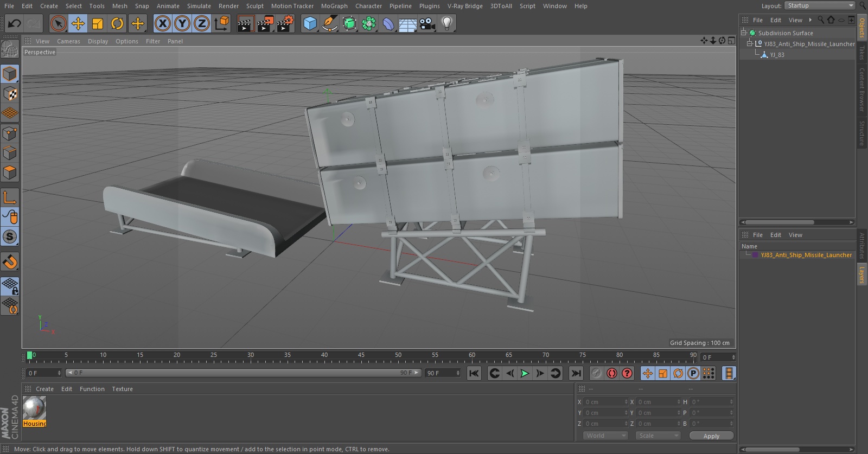Click timeline marker at frame 45
The width and height of the screenshot is (868, 454).
tap(361, 356)
